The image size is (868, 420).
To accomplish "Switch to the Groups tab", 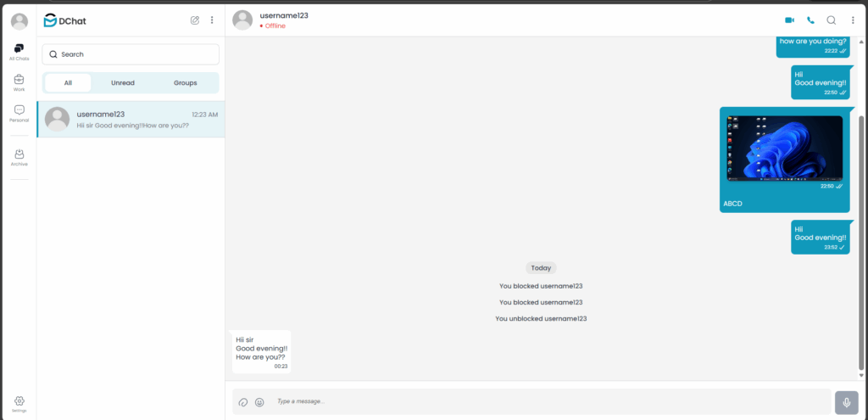I will coord(186,83).
